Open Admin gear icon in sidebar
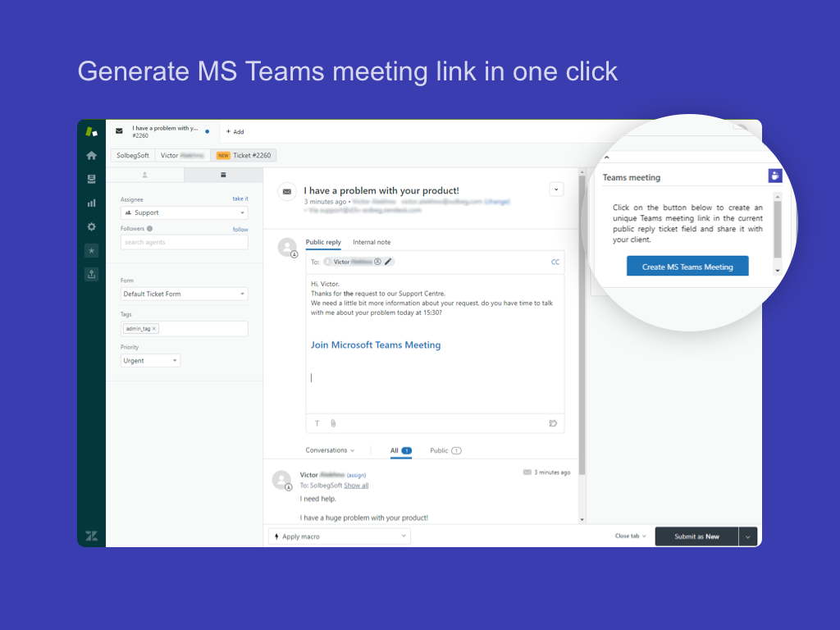Viewport: 840px width, 630px height. [x=91, y=226]
